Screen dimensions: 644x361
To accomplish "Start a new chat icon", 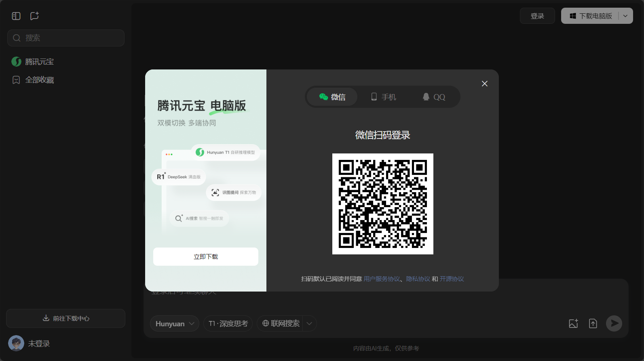I will click(34, 16).
